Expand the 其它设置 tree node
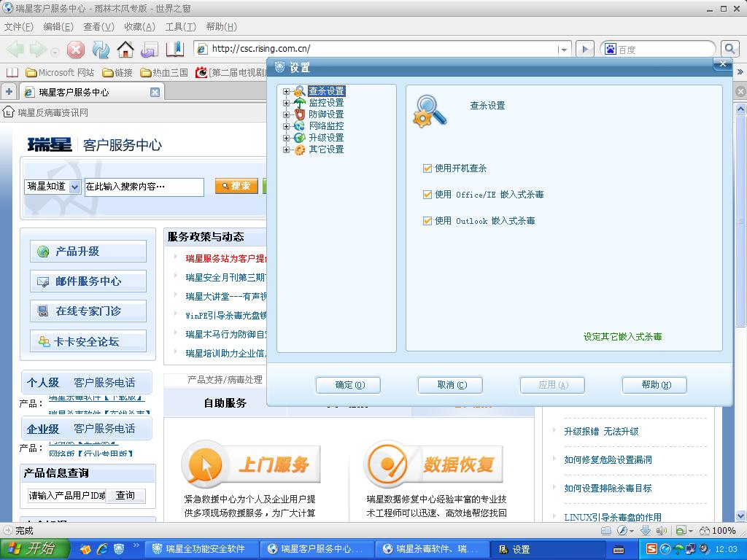The height and width of the screenshot is (560, 747). point(286,149)
